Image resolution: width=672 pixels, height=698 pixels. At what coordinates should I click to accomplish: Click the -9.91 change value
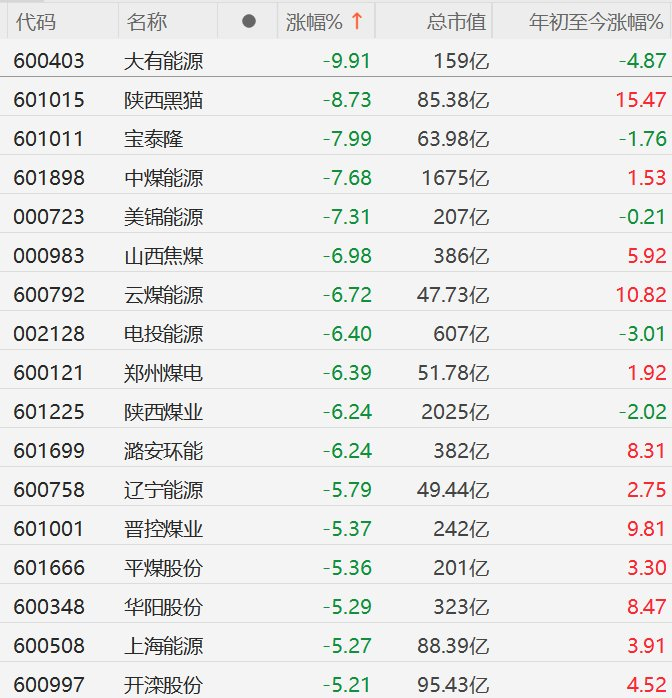347,61
